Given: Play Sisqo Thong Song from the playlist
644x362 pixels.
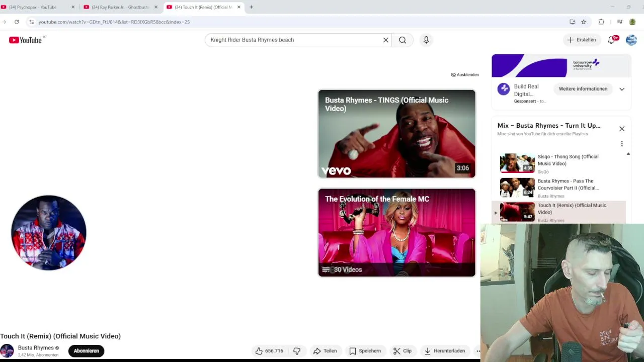Looking at the screenshot, I should click(x=558, y=163).
